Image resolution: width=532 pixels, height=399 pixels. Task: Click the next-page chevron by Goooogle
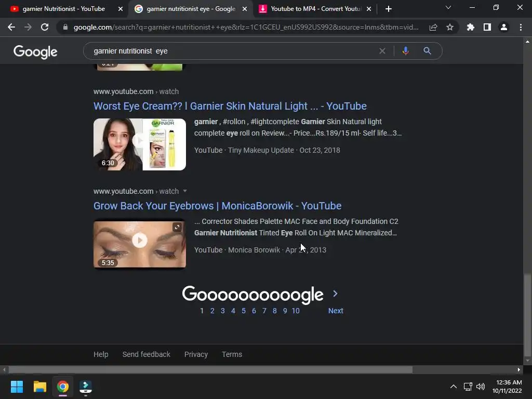coord(335,294)
